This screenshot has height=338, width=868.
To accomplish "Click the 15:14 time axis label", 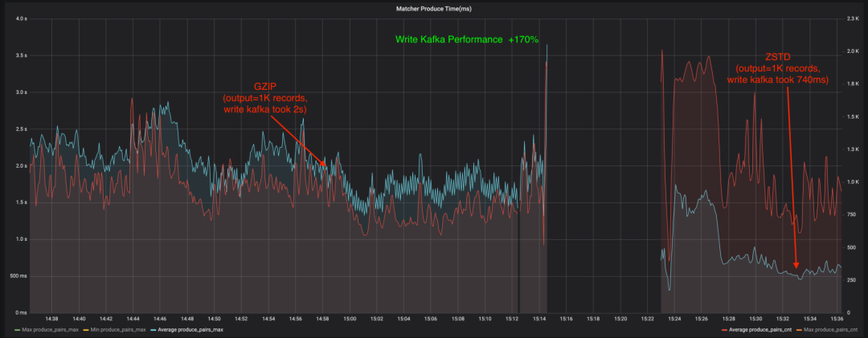I will coord(539,320).
